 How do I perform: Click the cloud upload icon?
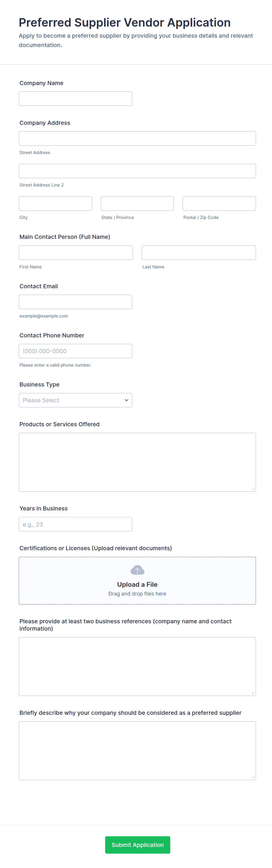(137, 570)
